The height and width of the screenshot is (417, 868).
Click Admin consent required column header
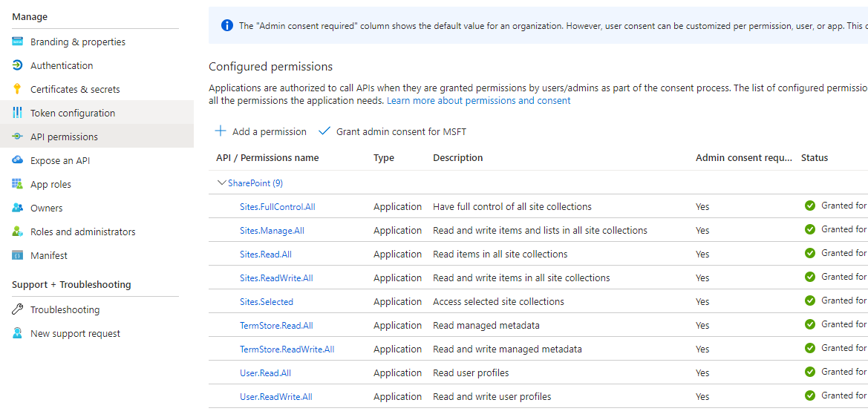click(x=744, y=157)
